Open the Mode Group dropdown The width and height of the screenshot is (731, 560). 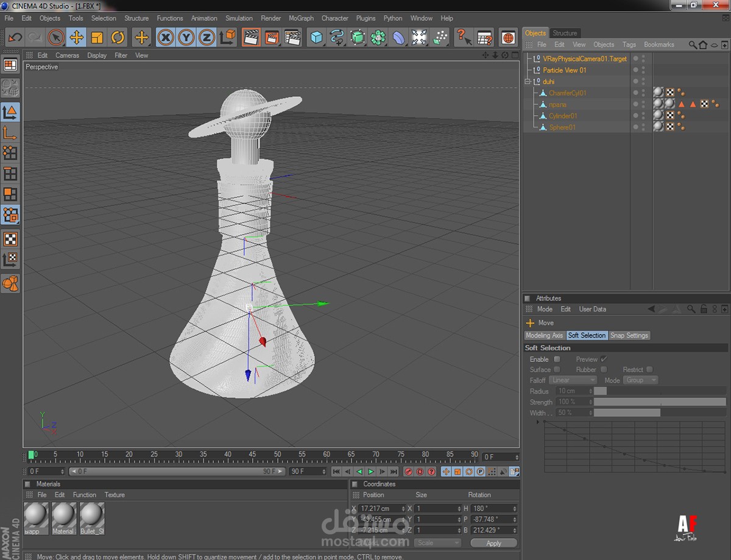pos(640,380)
